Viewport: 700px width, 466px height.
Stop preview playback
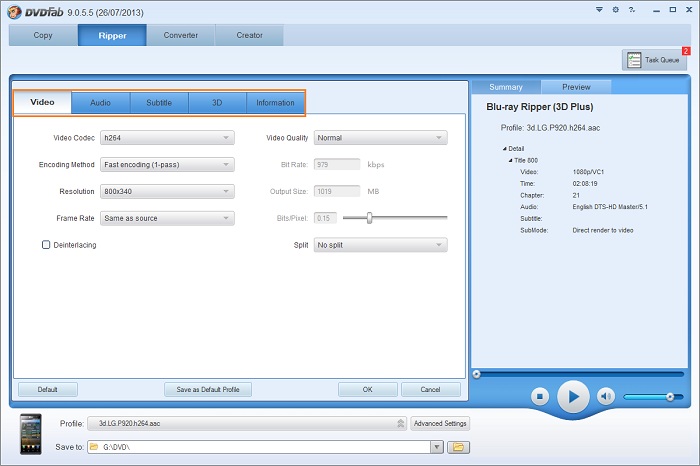pos(540,396)
